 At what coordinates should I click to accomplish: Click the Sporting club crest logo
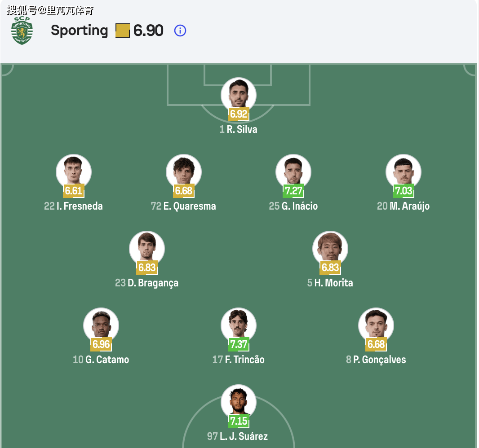tap(22, 30)
